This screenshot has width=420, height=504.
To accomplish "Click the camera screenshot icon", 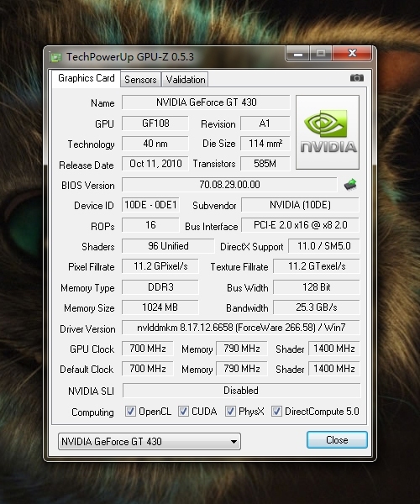I will 357,78.
